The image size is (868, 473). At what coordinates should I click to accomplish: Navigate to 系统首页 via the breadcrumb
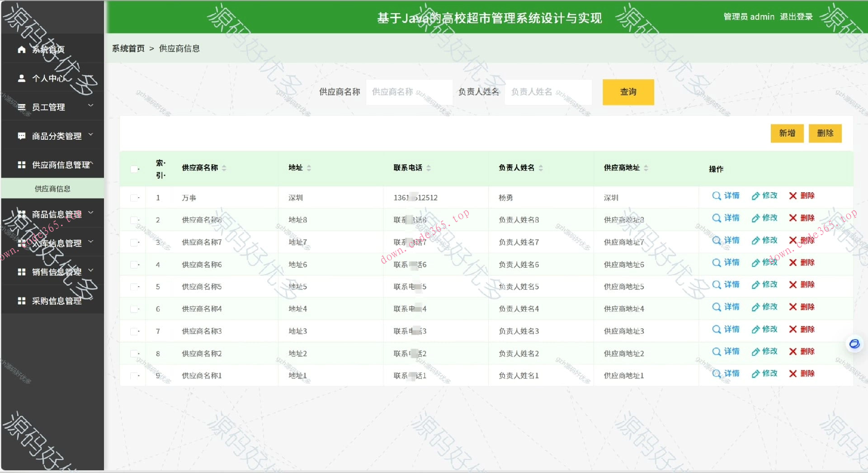[x=127, y=48]
